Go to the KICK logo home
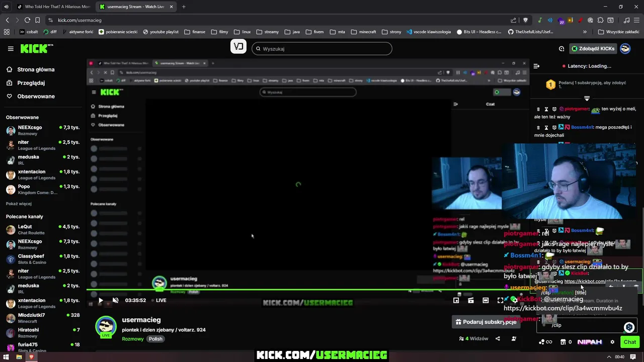Image resolution: width=644 pixels, height=362 pixels. [36, 48]
